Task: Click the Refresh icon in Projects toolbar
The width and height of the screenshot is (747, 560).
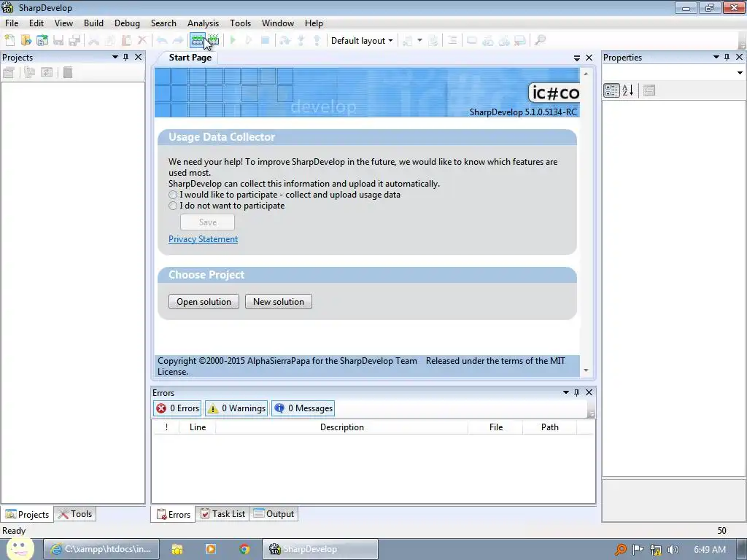Action: click(46, 72)
